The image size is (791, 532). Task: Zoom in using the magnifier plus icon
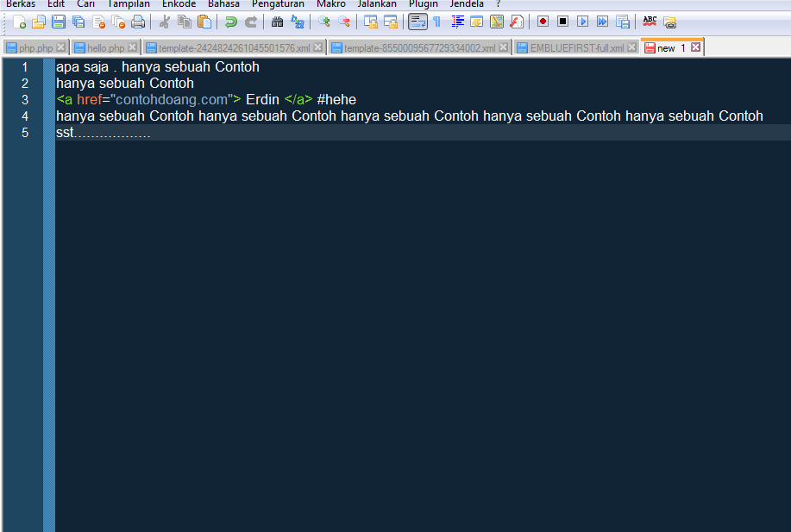click(x=323, y=22)
